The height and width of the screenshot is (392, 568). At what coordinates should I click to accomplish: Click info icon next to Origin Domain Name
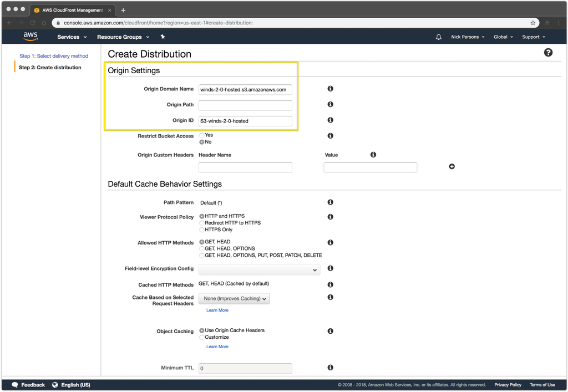coord(330,89)
